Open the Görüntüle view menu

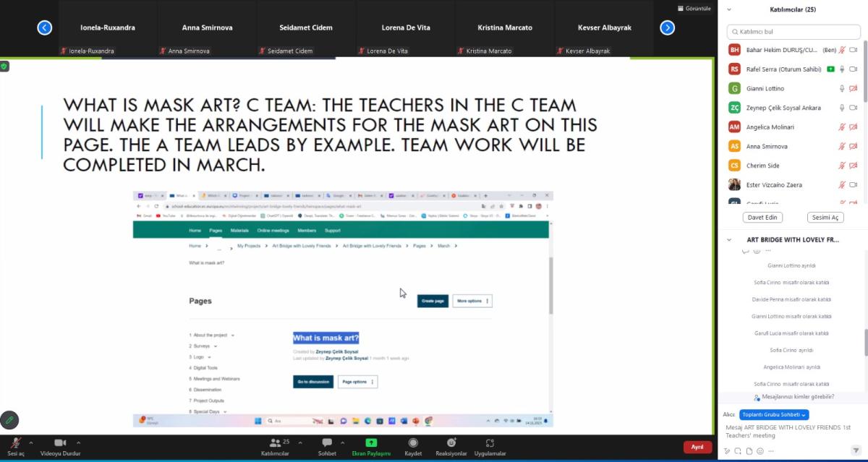(694, 8)
